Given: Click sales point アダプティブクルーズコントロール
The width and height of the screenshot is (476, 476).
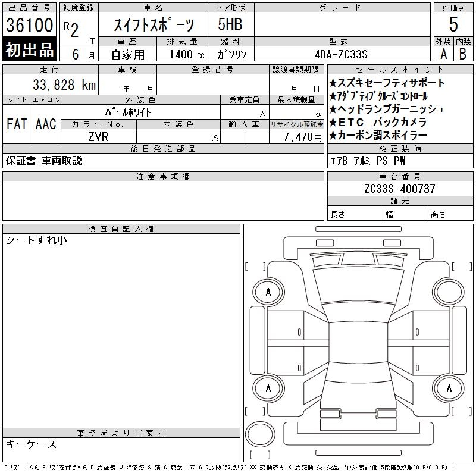Looking at the screenshot, I should pyautogui.click(x=378, y=96).
